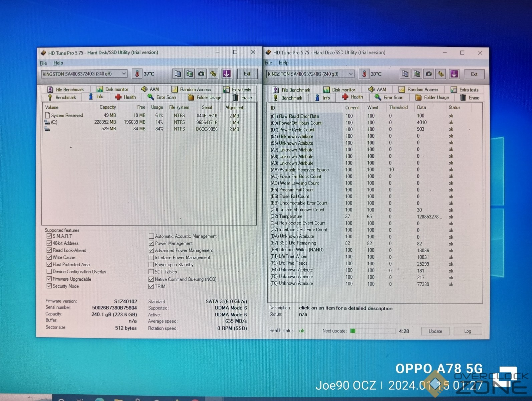
Task: Open the Help menu in left window
Action: [x=58, y=63]
